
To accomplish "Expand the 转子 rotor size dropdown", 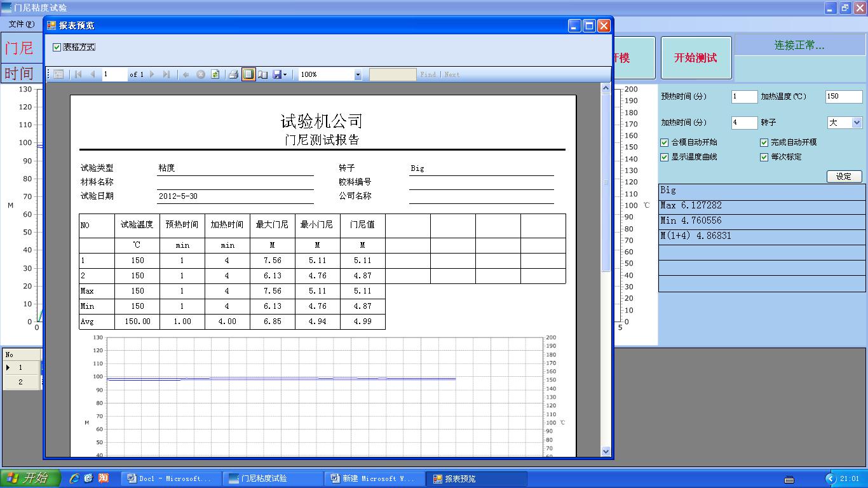I will 856,123.
